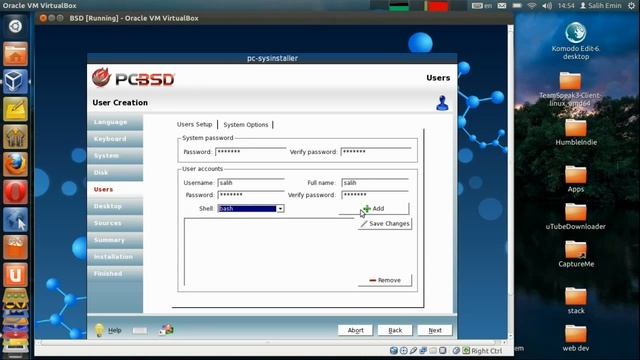Click user account Password field
640x360 pixels.
[251, 195]
